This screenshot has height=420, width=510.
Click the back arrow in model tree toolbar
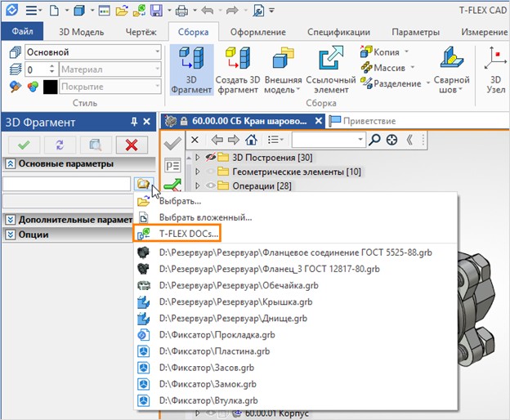tap(217, 140)
